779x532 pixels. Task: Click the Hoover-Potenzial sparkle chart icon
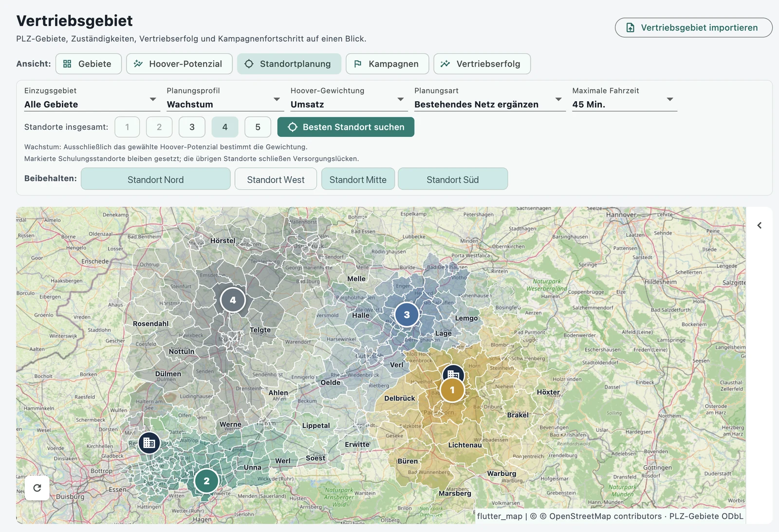pos(138,64)
